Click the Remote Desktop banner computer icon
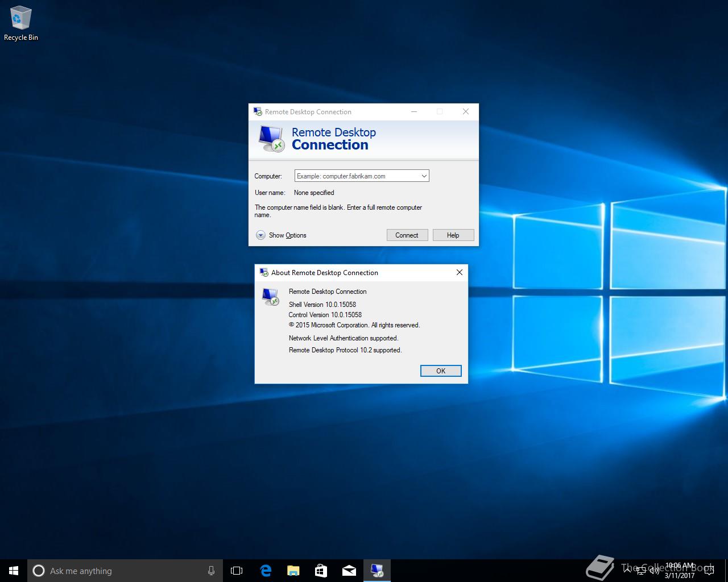 [271, 139]
